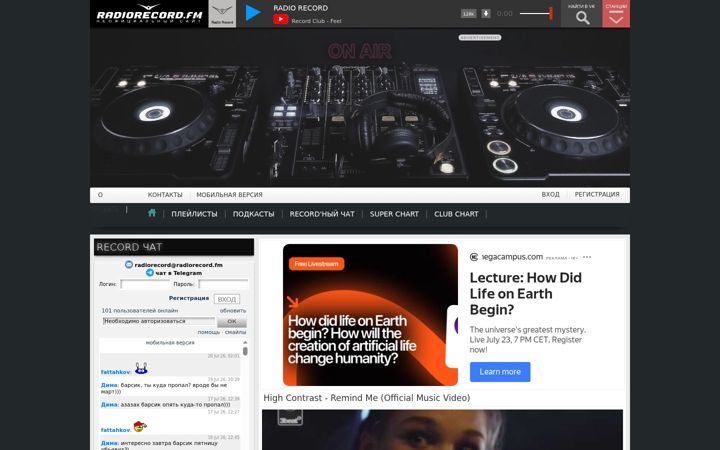Click the High Contrast music video frame
Viewport: 720px width, 450px height.
click(x=442, y=430)
